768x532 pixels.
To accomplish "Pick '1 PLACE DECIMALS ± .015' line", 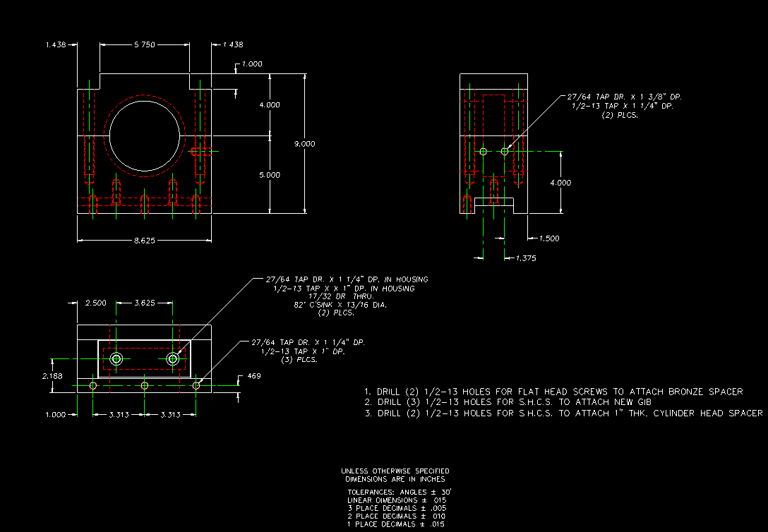I will 397,524.
